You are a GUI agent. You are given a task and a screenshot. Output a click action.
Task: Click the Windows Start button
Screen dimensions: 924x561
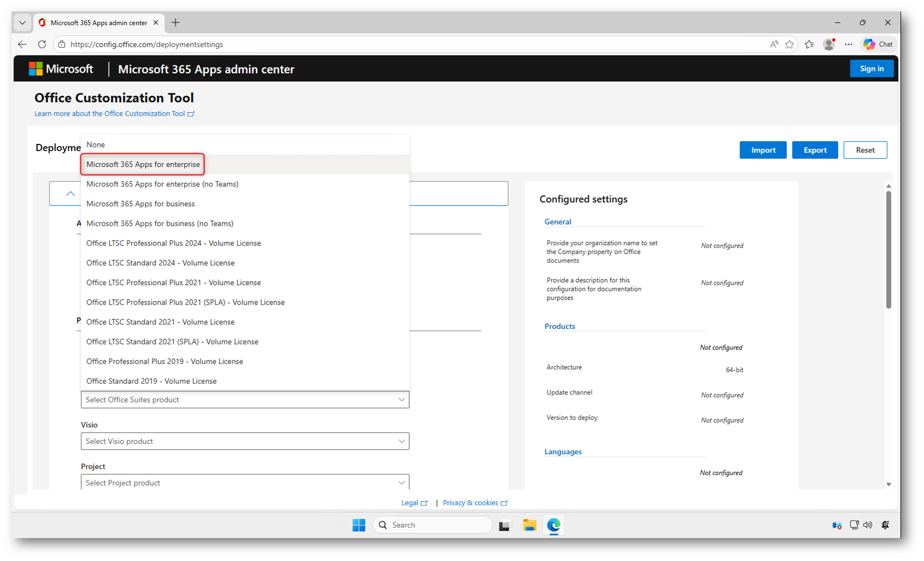[359, 525]
